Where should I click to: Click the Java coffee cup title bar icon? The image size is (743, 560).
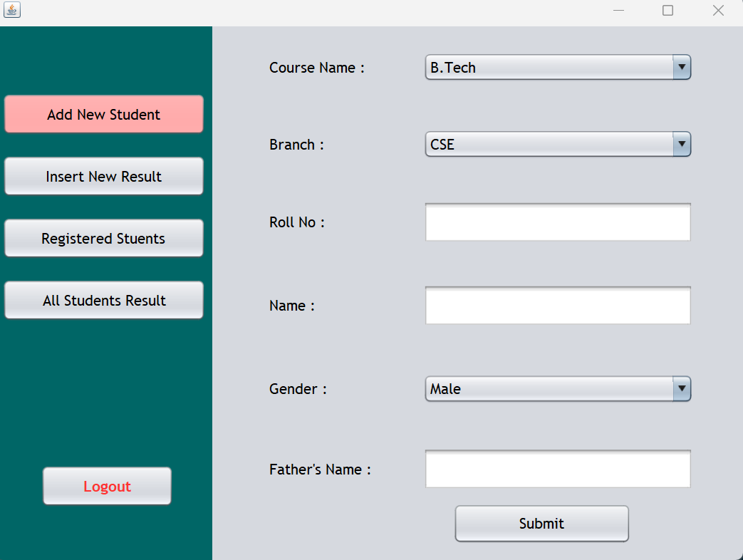pyautogui.click(x=12, y=10)
